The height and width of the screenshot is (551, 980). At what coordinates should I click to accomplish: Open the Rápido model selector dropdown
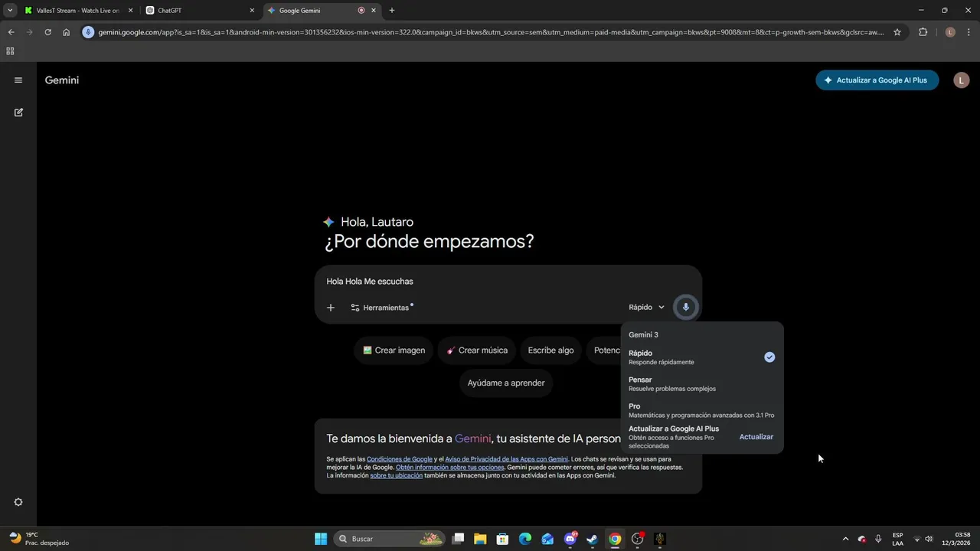click(x=647, y=307)
